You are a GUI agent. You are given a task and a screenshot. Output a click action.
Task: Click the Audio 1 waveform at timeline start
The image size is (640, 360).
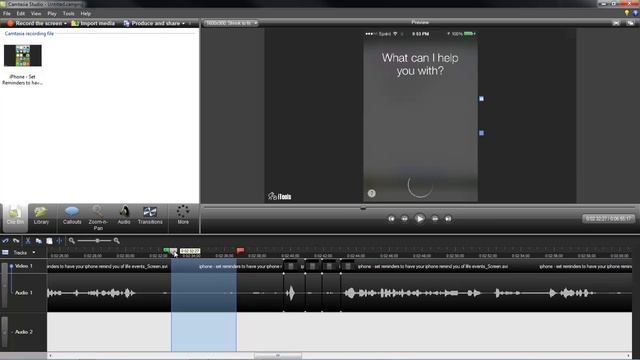pos(53,293)
